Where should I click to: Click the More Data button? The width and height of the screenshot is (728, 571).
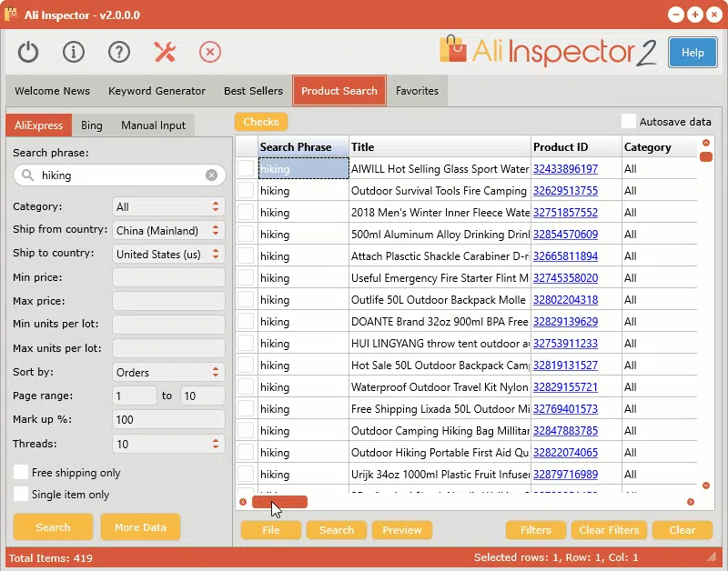(x=140, y=527)
